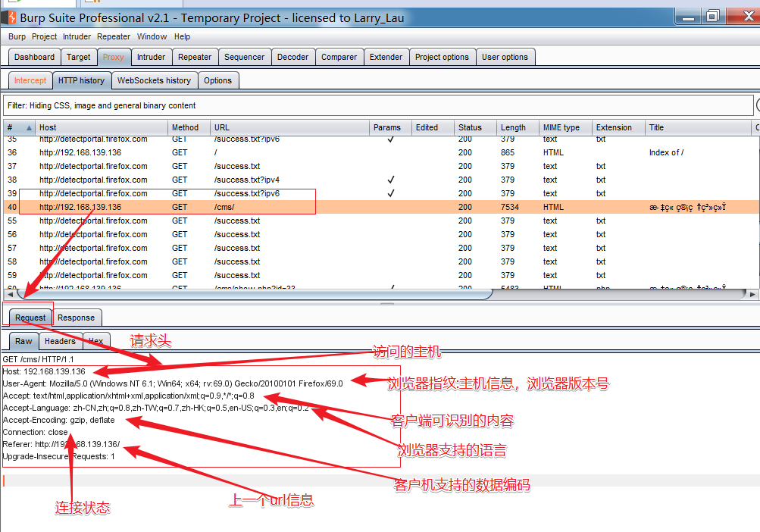
Task: Select the Intercept sub-tab
Action: [30, 80]
